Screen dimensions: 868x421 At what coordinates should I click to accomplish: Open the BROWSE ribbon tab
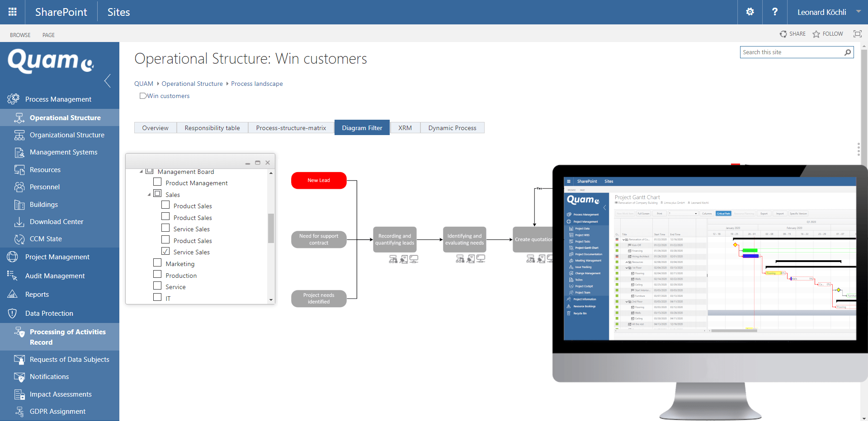20,35
